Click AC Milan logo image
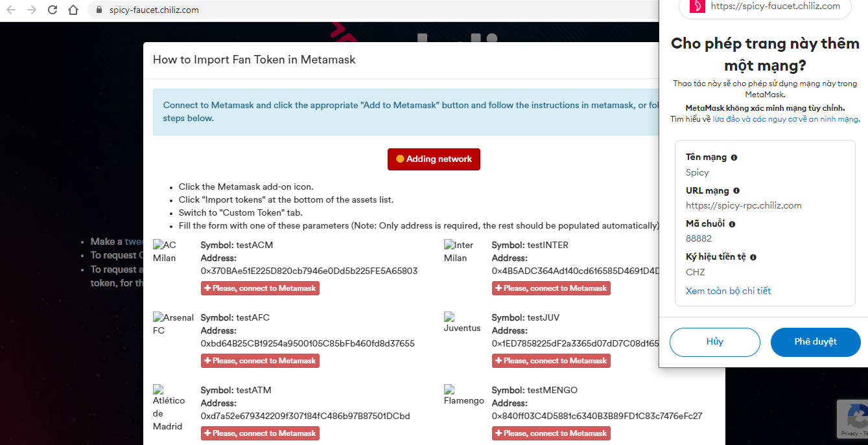 165,251
